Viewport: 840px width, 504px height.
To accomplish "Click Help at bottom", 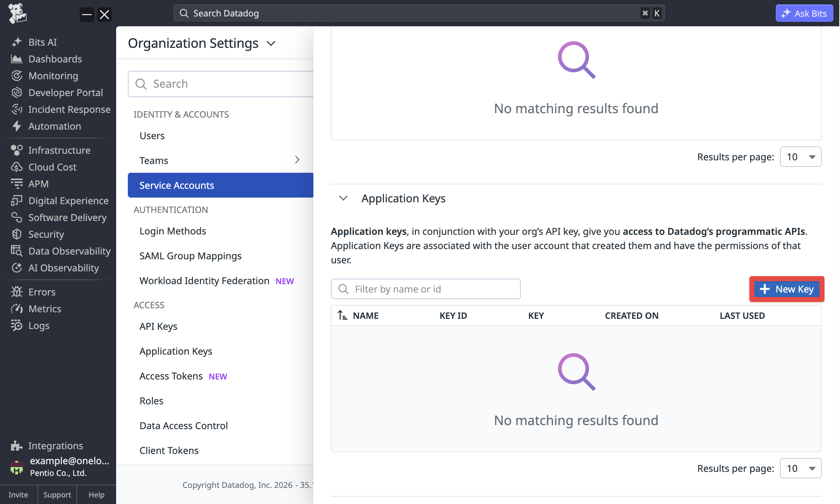I will click(x=96, y=495).
